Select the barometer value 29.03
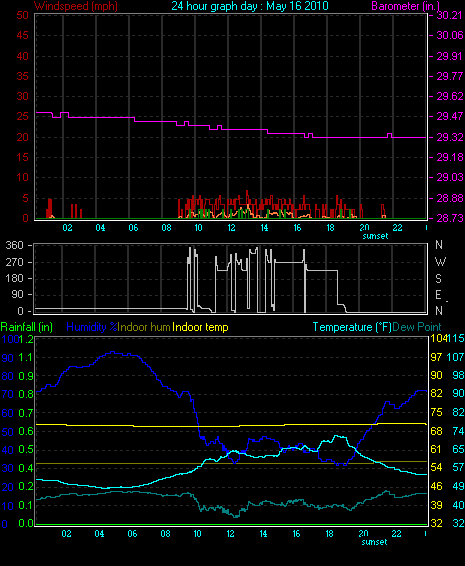 [450, 177]
